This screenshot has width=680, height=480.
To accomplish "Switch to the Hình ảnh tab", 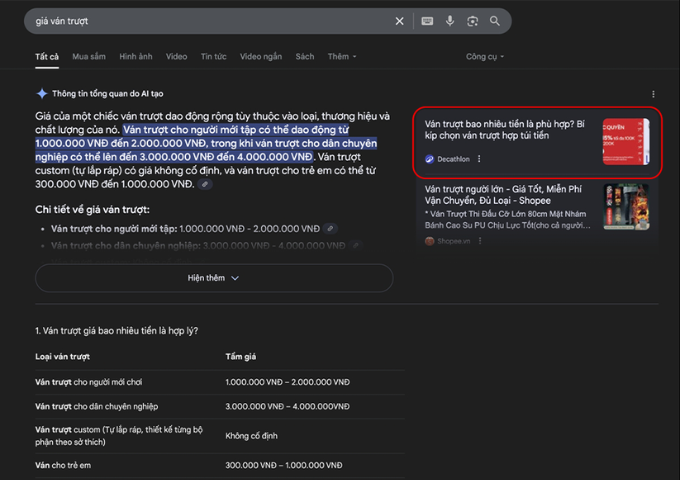I will 136,56.
